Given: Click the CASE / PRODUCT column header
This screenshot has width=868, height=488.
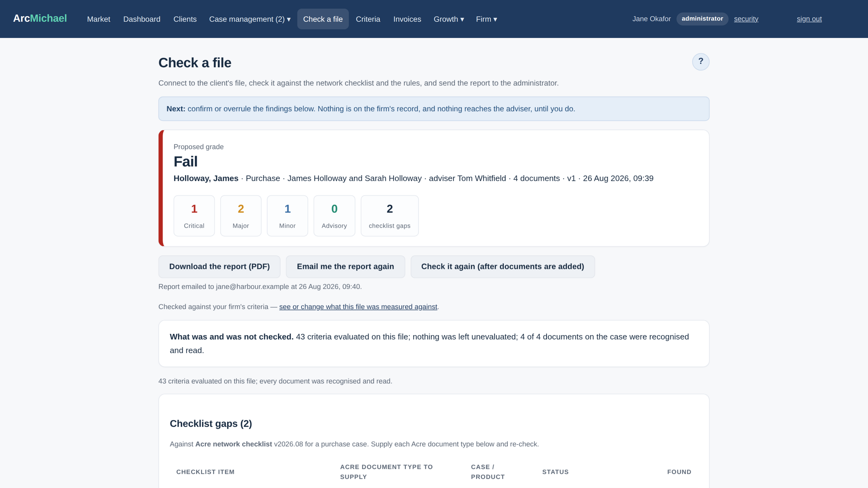Looking at the screenshot, I should 488,472.
